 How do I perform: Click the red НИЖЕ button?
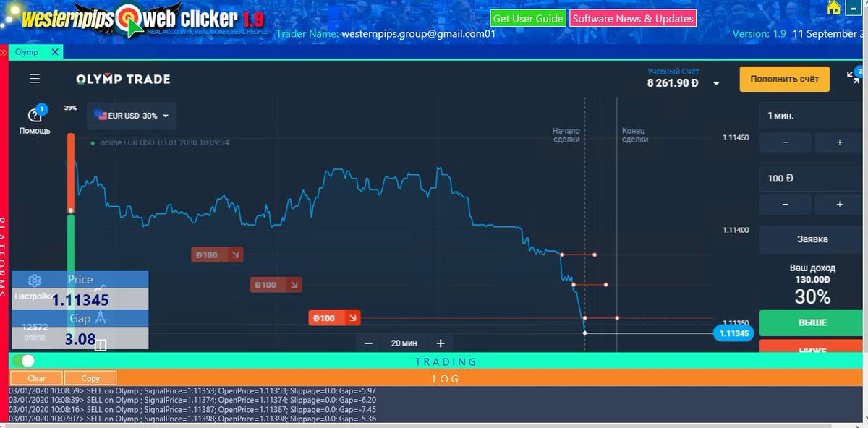(x=812, y=348)
